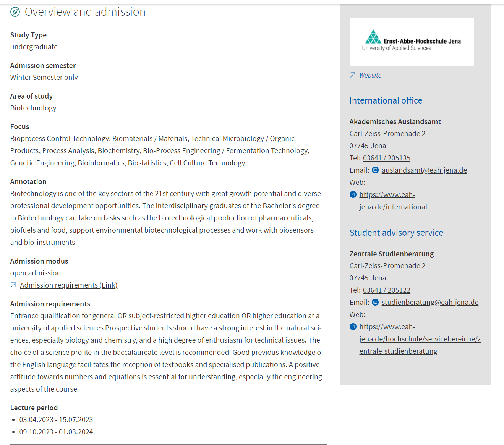The height and width of the screenshot is (445, 504).
Task: Open the zentrale-studienberatung web link
Action: pos(420,339)
